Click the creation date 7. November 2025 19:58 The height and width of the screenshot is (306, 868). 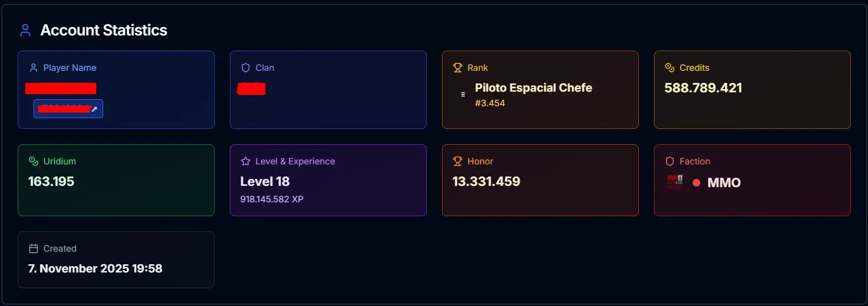tap(96, 269)
